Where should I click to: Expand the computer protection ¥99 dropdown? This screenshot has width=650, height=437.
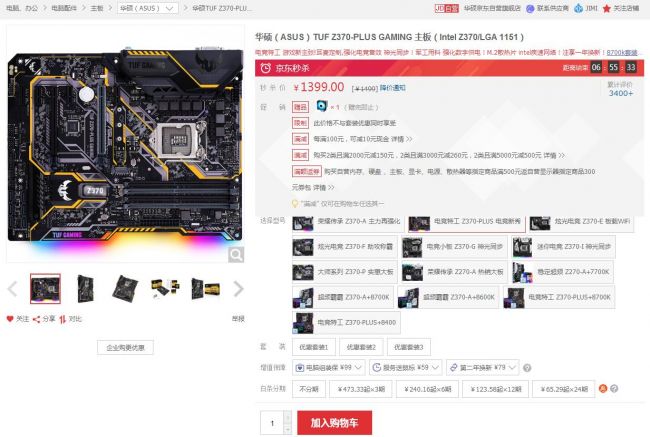[x=329, y=367]
